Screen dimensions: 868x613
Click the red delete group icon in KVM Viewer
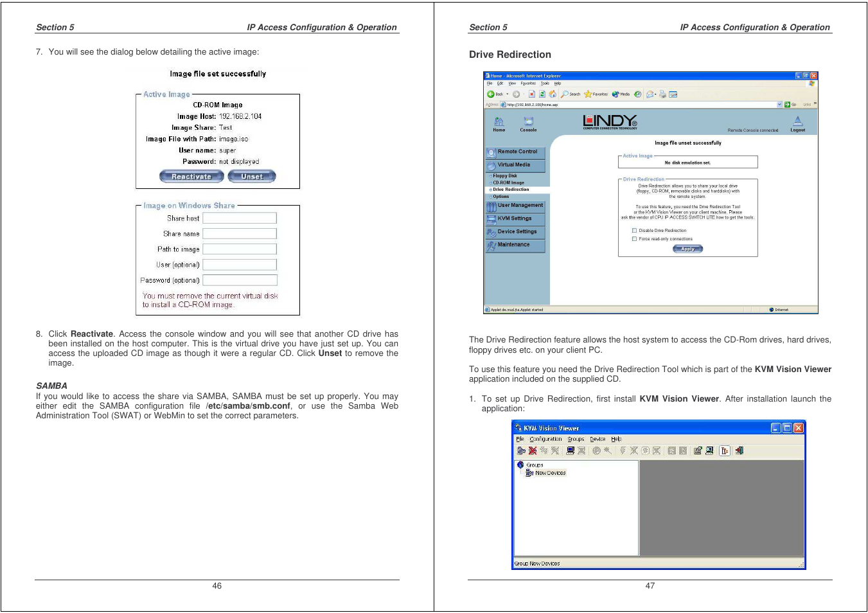tap(533, 450)
